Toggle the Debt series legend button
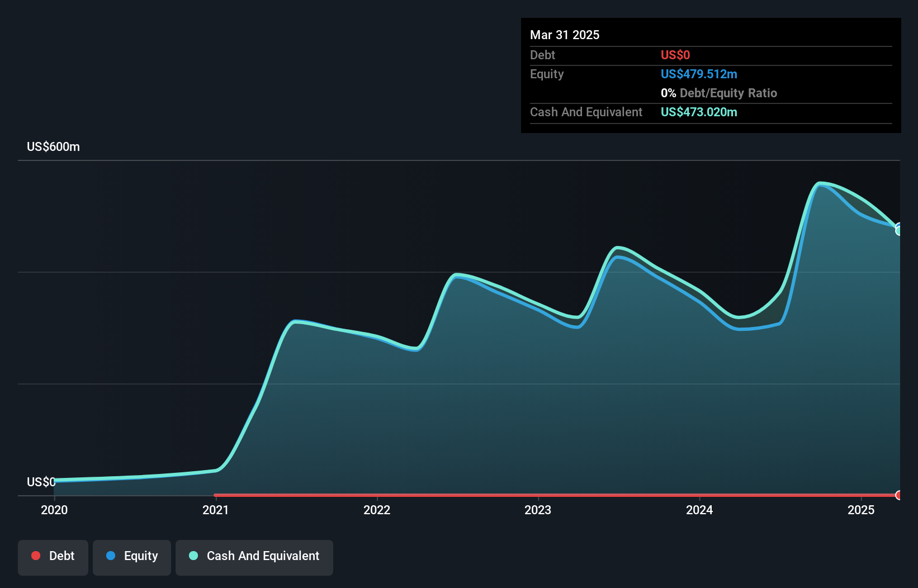The height and width of the screenshot is (588, 918). point(53,557)
